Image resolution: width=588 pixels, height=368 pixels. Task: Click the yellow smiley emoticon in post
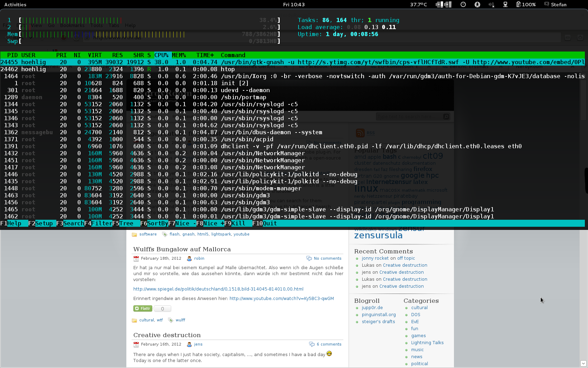[329, 354]
